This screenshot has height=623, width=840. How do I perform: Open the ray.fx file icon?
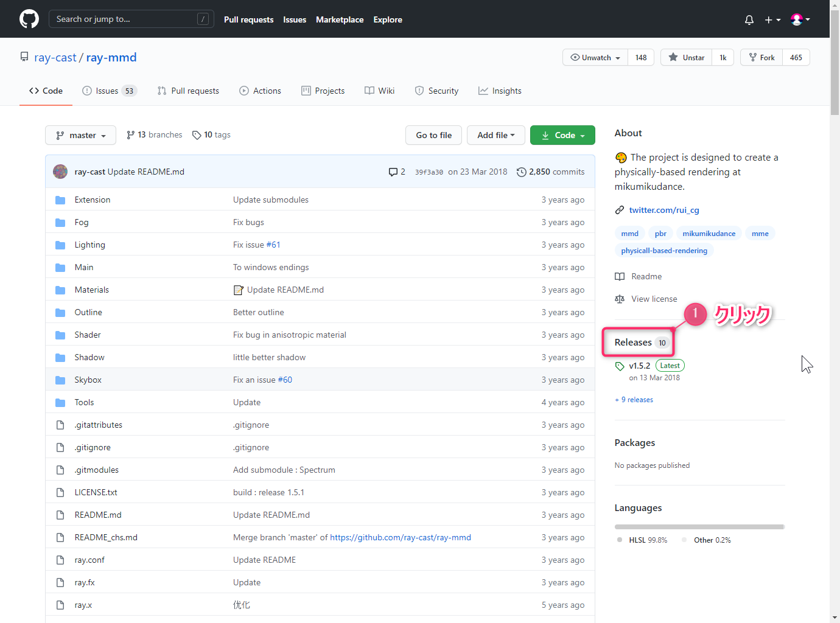pyautogui.click(x=60, y=582)
